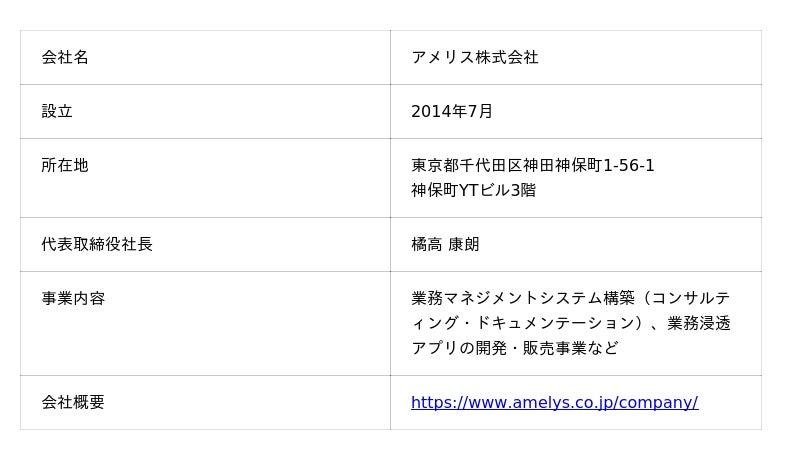Image resolution: width=800 pixels, height=460 pixels.
Task: Open the amelys.co.jp company link
Action: 554,402
